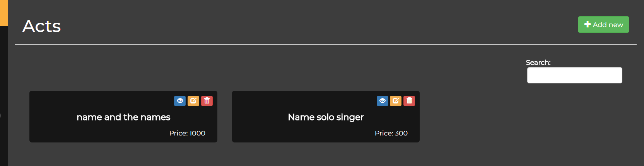Delete the 'Name solo singer' act

pos(409,101)
